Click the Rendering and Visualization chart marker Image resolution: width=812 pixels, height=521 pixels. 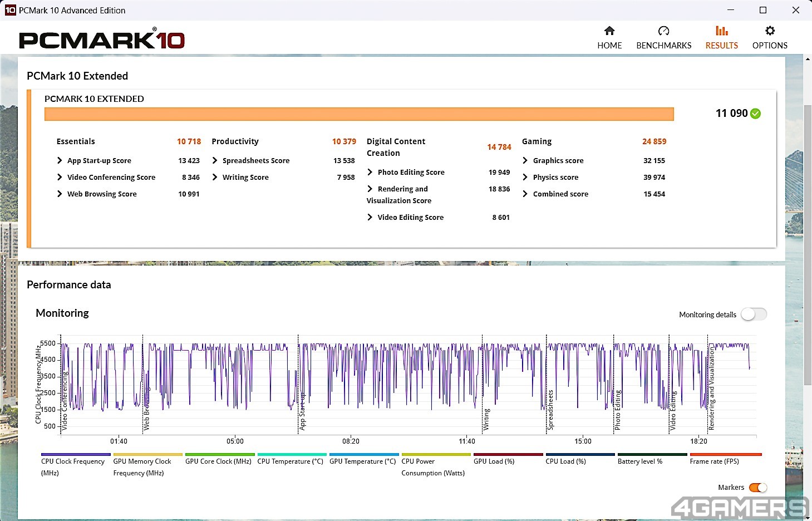coord(711,388)
